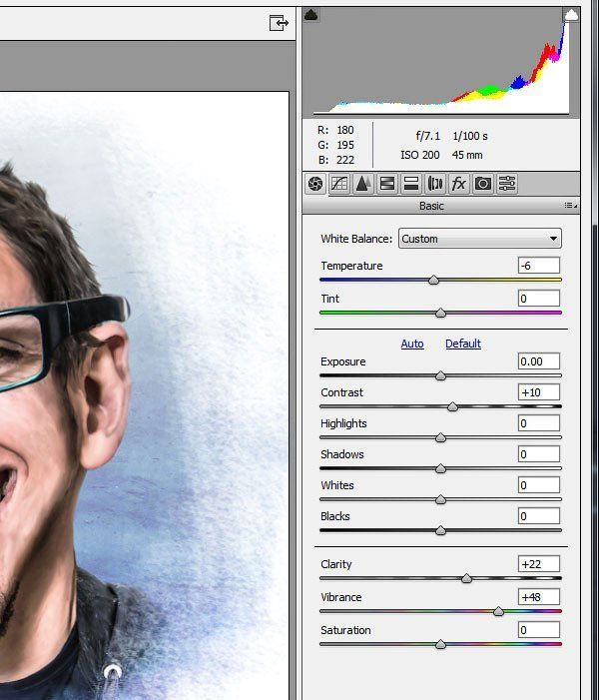Open the Effects fx panel tab
Image resolution: width=599 pixels, height=700 pixels.
point(459,184)
